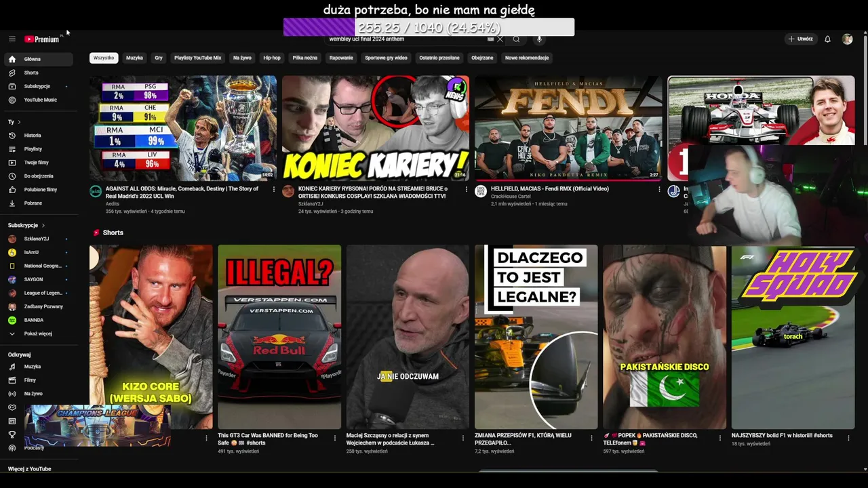The image size is (868, 488).
Task: Open Aedits channel avatar by AGAINST ALL ODDS video
Action: (96, 192)
